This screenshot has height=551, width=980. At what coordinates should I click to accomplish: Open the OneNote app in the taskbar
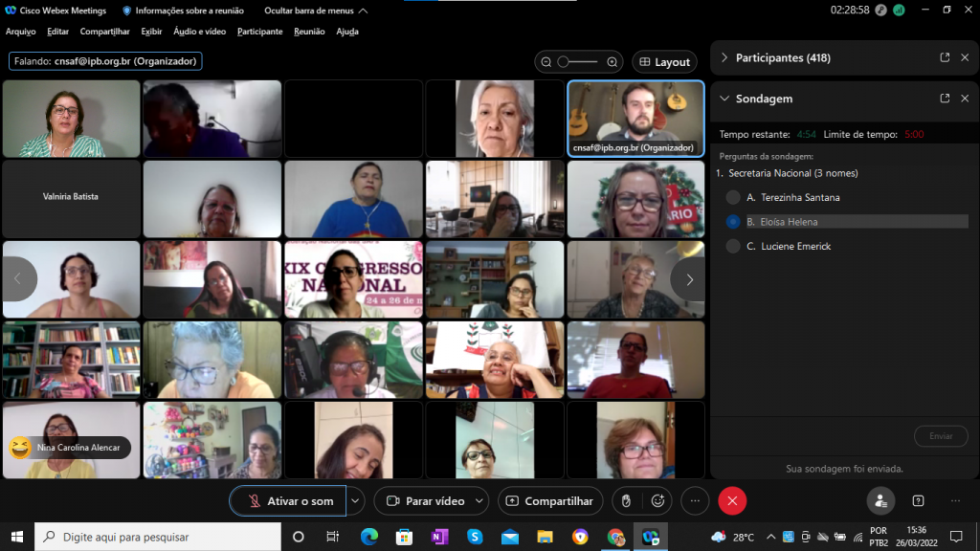tap(439, 537)
